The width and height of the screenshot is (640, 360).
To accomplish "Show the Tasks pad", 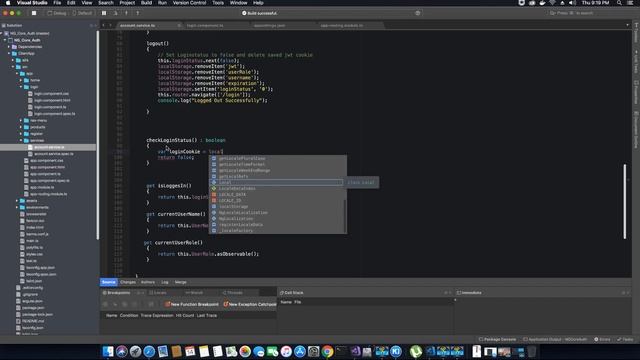I will pyautogui.click(x=625, y=339).
